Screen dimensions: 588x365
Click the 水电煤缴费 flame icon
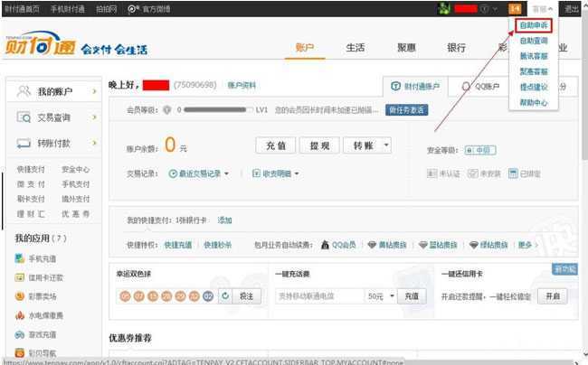(20, 315)
